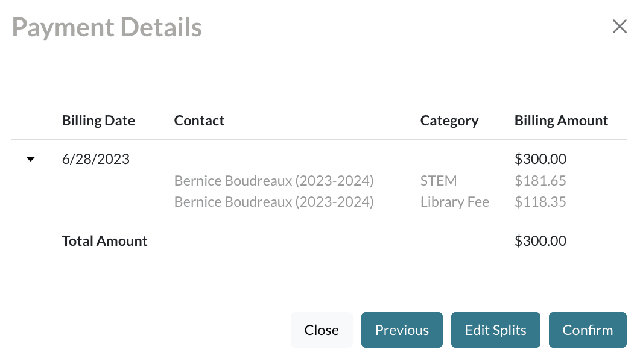Click the STEM category entry
This screenshot has width=637, height=364.
tap(439, 181)
